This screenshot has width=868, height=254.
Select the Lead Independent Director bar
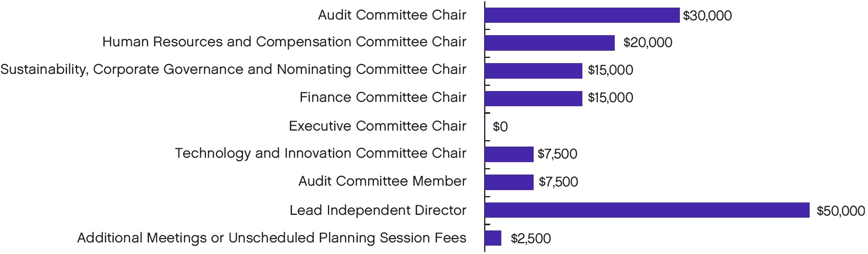(647, 210)
